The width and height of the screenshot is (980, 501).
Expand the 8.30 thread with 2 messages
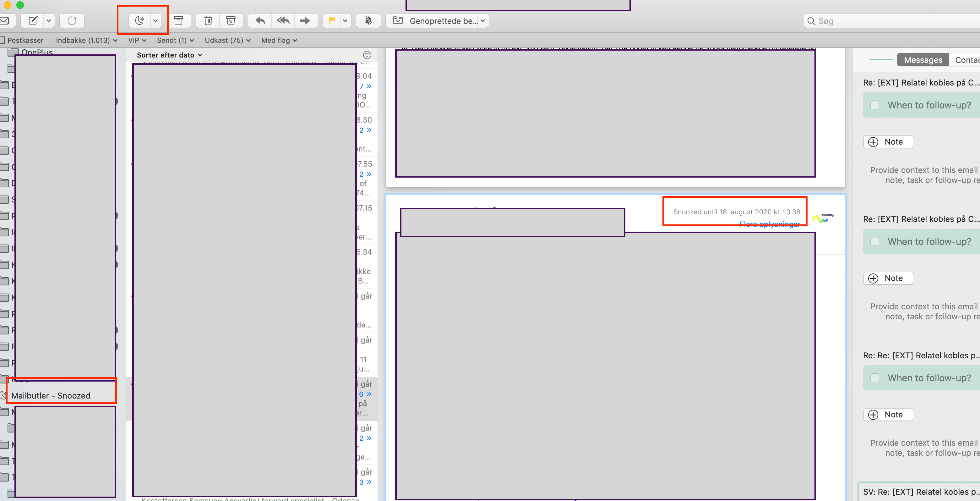tap(365, 130)
